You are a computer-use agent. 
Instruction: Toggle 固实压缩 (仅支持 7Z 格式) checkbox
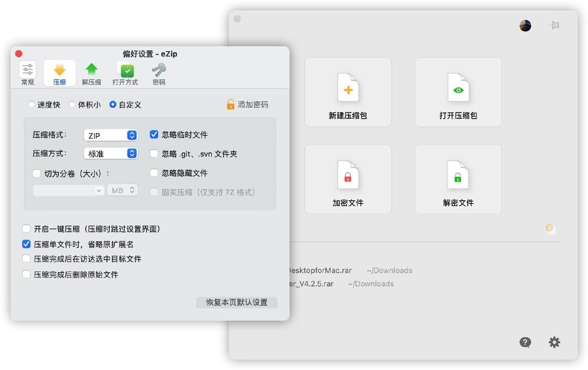[x=154, y=192]
